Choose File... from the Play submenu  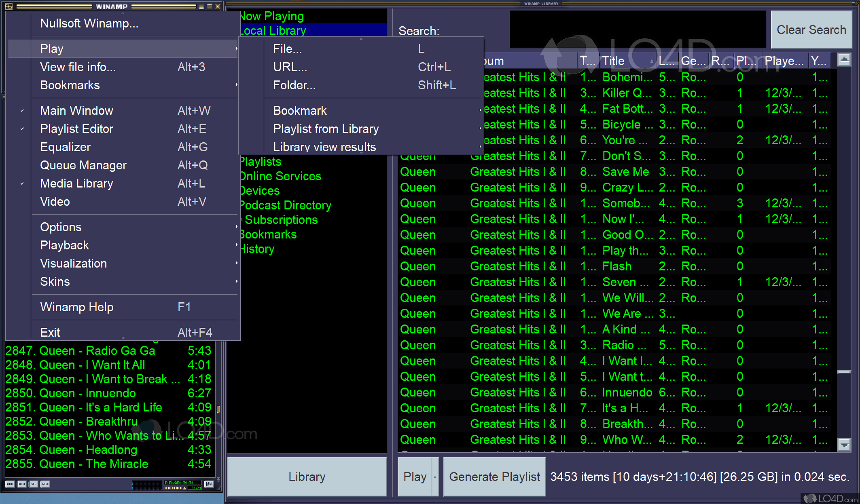(287, 49)
